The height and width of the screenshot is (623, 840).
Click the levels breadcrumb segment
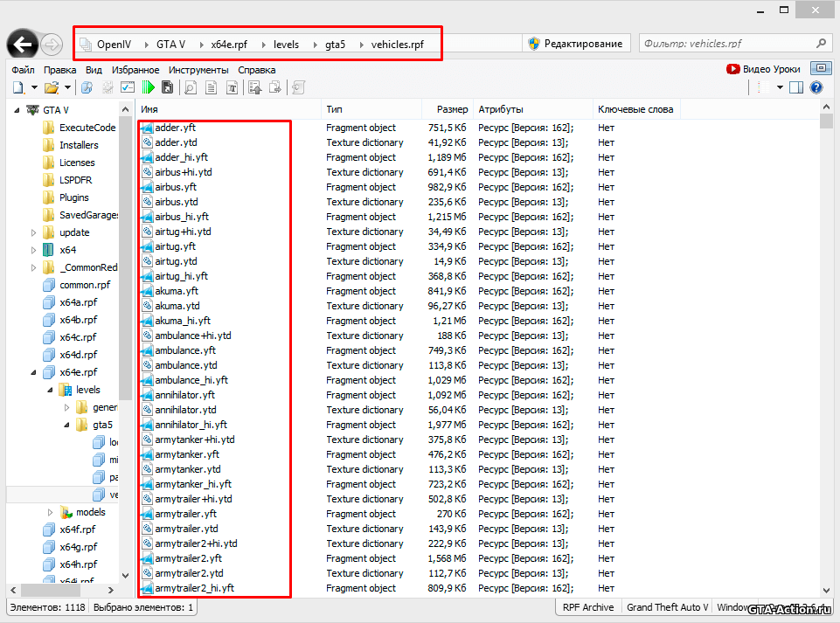tap(286, 45)
